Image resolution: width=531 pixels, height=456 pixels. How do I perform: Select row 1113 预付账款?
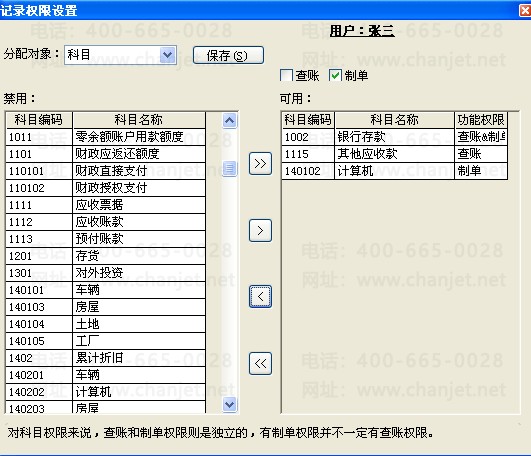(x=105, y=239)
